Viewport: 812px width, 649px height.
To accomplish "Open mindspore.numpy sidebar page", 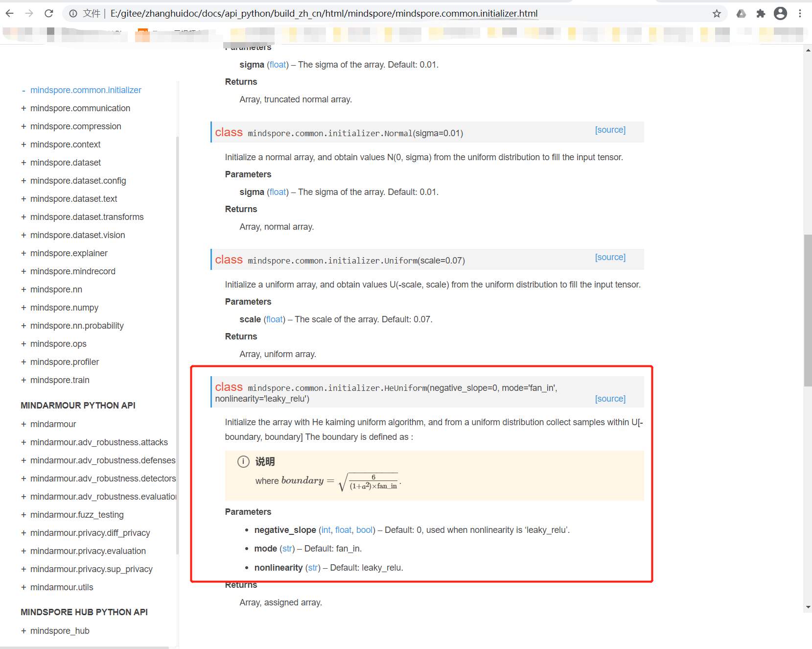I will [65, 308].
